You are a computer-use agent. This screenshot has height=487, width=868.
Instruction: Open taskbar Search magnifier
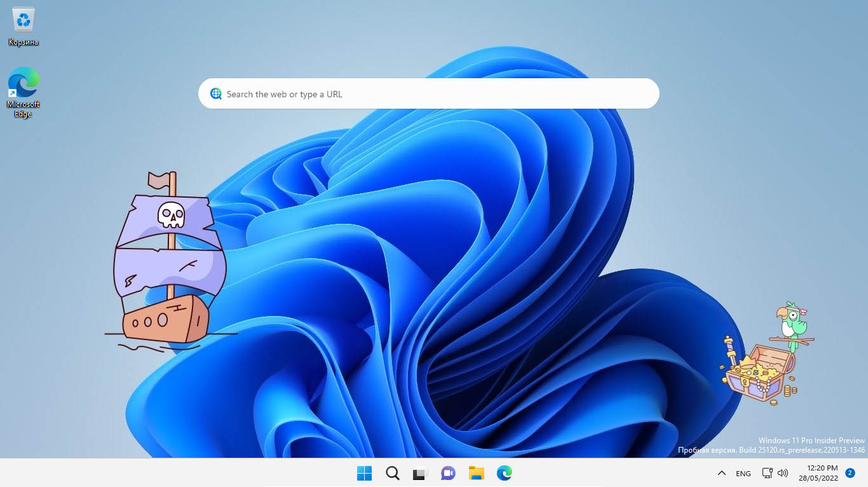coord(393,473)
